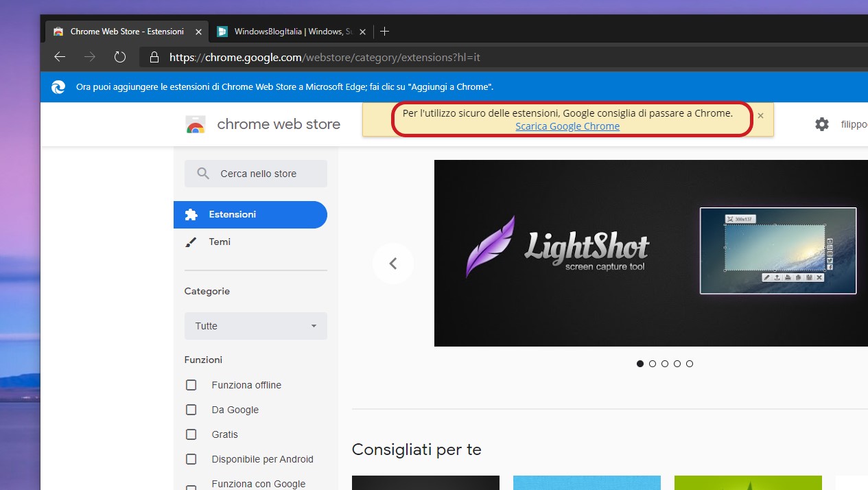Click the browser forward arrow
The width and height of the screenshot is (868, 490).
point(90,57)
